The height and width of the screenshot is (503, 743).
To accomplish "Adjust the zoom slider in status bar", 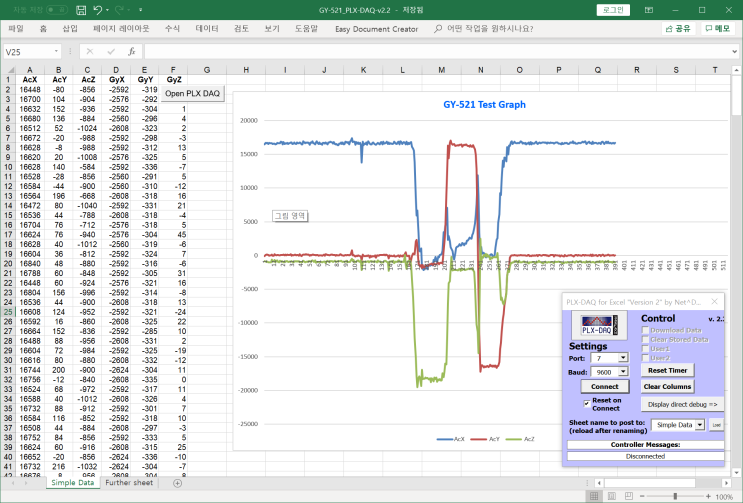I will (677, 496).
